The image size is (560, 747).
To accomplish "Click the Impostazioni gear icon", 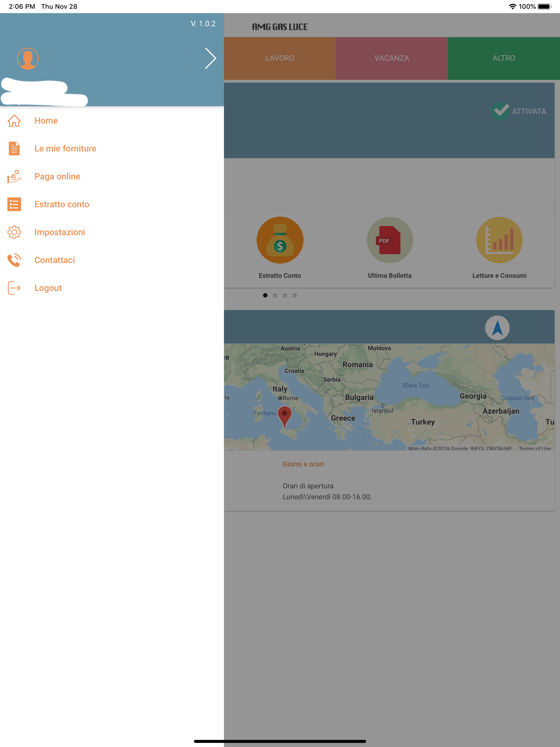I will [14, 232].
